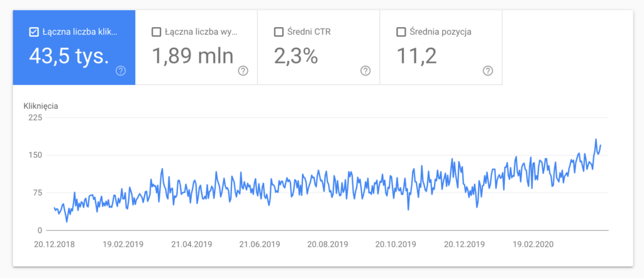Tick the Średnia pozycja checkbox
Screen dimensions: 644x278
pyautogui.click(x=401, y=32)
